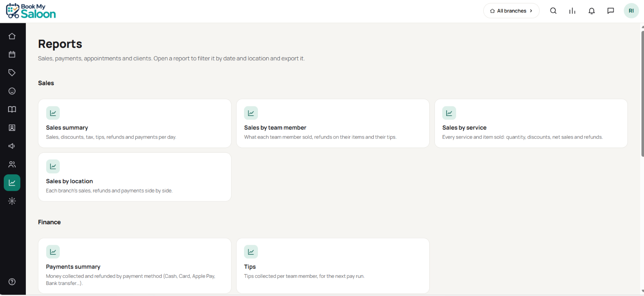
Task: Click the Help question mark icon
Action: click(x=12, y=282)
